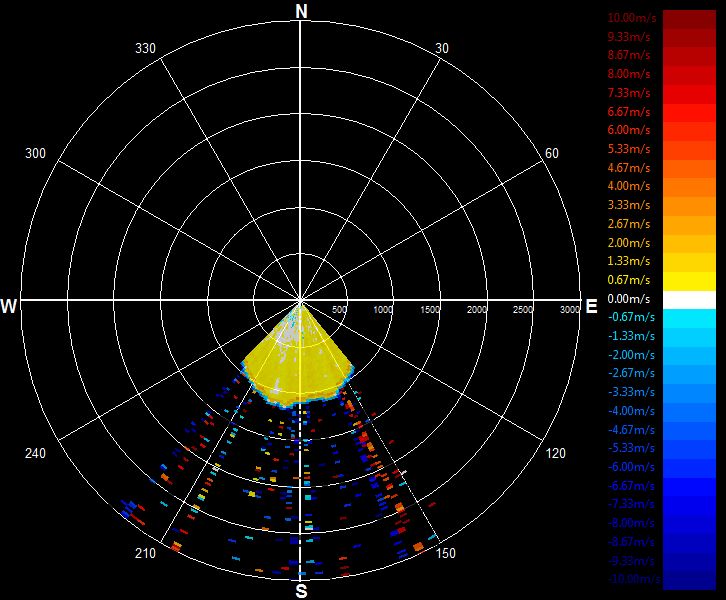Click the 1000 range ring label

(x=383, y=310)
